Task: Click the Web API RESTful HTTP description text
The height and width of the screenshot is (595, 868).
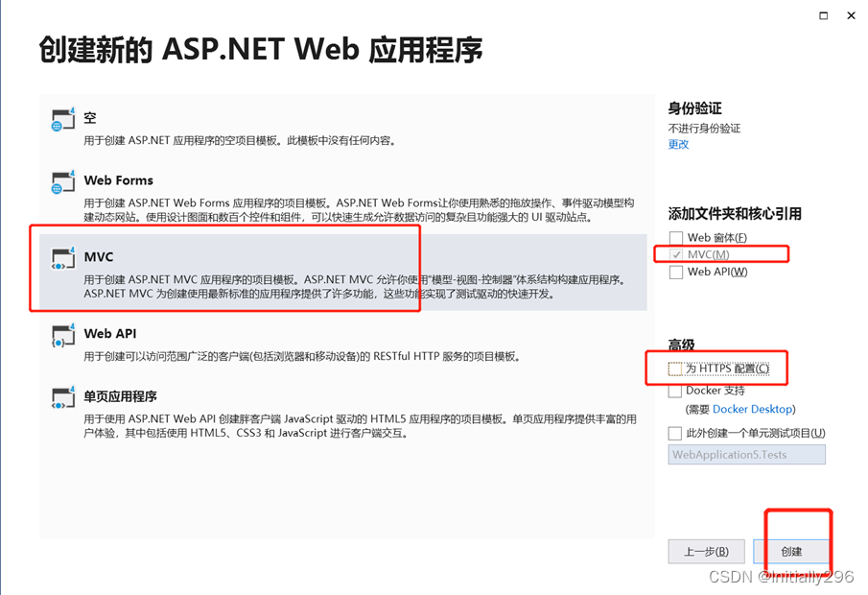Action: click(x=303, y=356)
